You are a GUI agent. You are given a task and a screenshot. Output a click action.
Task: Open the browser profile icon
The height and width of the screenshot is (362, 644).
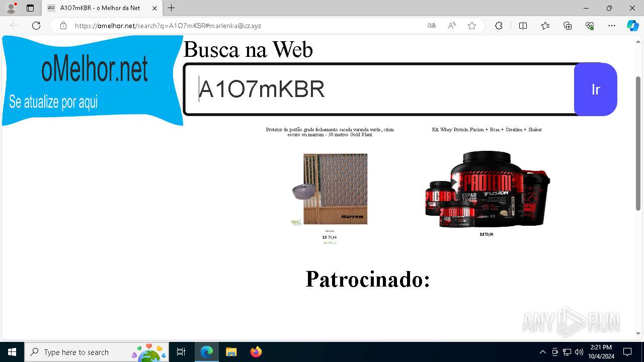pos(11,8)
